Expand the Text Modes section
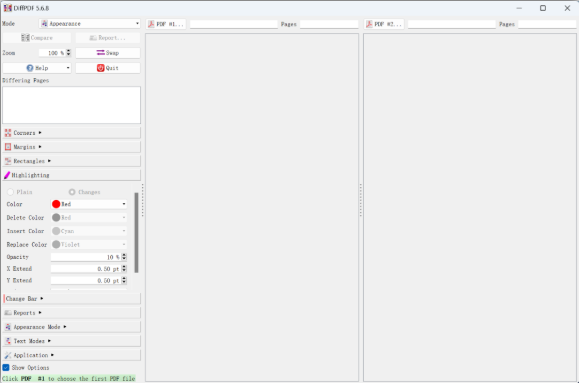Image resolution: width=579 pixels, height=383 pixels. 72,341
